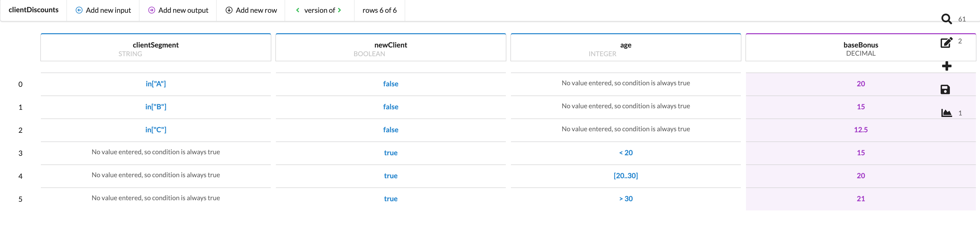The width and height of the screenshot is (980, 237).
Task: Open the clientDiscounts table title
Action: 33,10
